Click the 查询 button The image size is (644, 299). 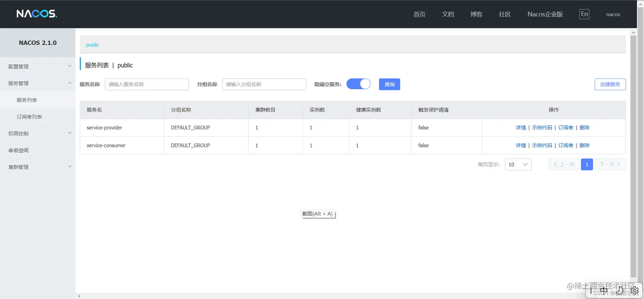[389, 84]
